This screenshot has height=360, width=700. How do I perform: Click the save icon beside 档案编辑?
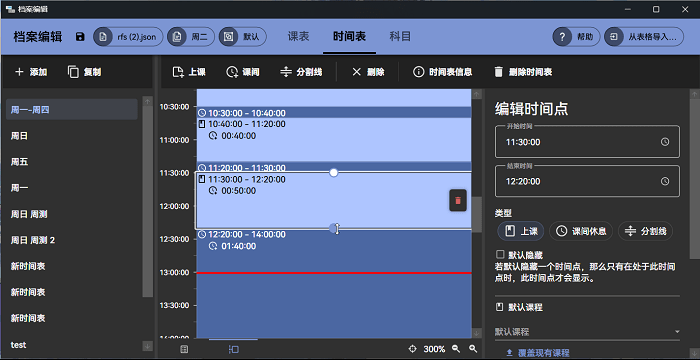pyautogui.click(x=80, y=37)
